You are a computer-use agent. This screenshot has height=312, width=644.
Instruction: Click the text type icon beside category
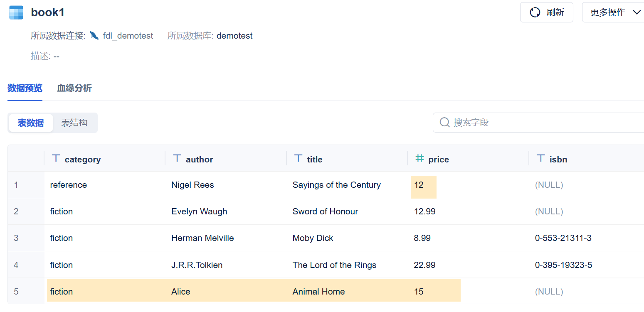click(x=56, y=158)
